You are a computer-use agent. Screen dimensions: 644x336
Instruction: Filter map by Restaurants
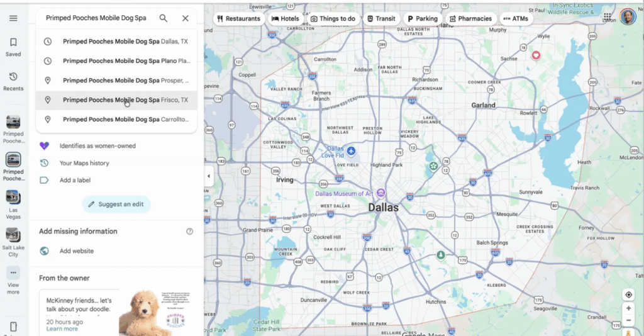(x=239, y=19)
